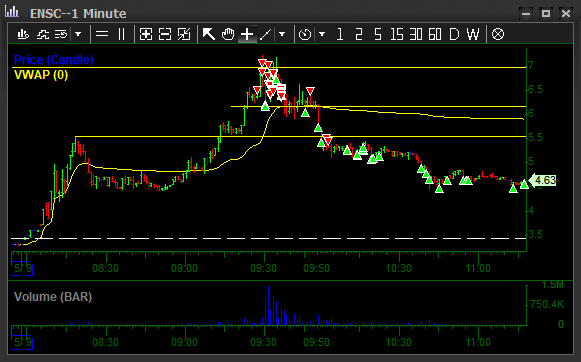Viewport: 581px width, 362px height.
Task: Click the 5/9 date marker on volume axis
Action: tap(23, 343)
